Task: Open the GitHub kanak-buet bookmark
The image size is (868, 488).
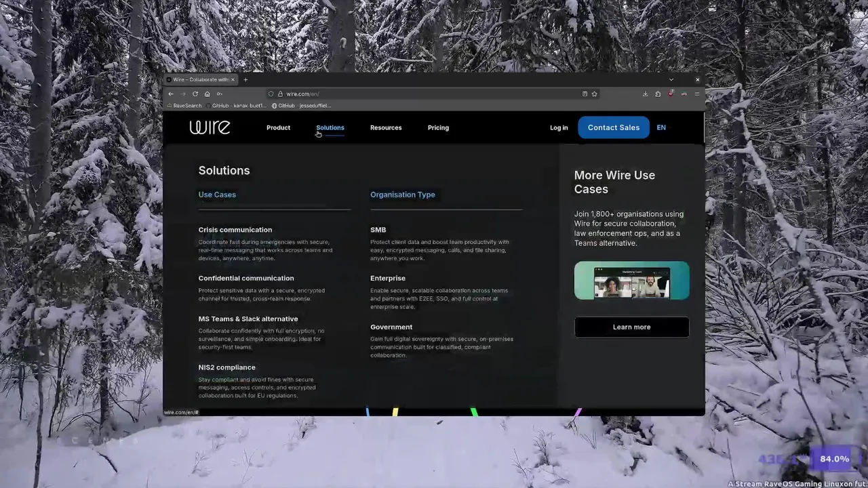Action: [237, 106]
